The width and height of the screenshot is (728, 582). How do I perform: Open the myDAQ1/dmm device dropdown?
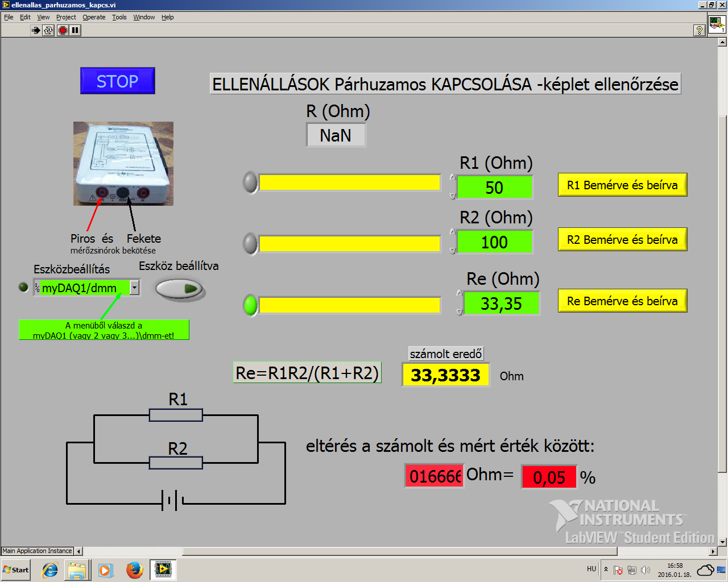coord(134,288)
